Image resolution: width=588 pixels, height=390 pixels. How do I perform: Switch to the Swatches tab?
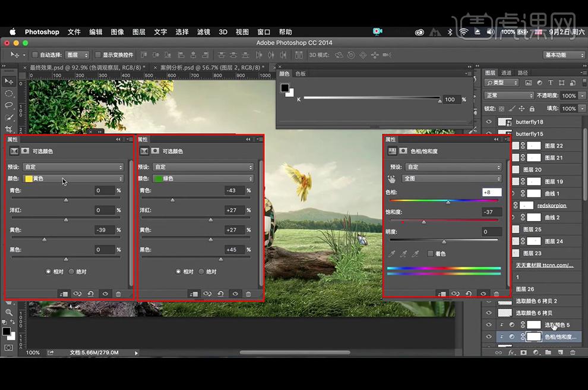[x=301, y=74]
